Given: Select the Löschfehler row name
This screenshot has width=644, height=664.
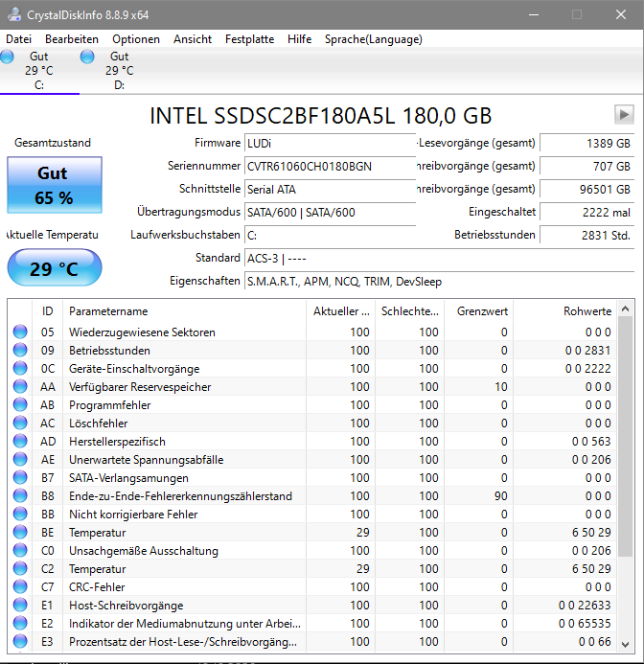Looking at the screenshot, I should pyautogui.click(x=99, y=424).
